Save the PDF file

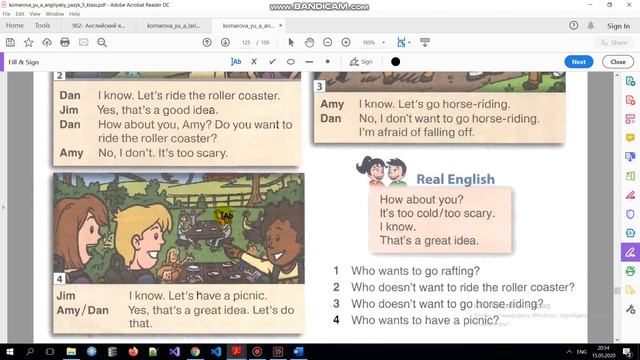pos(11,42)
